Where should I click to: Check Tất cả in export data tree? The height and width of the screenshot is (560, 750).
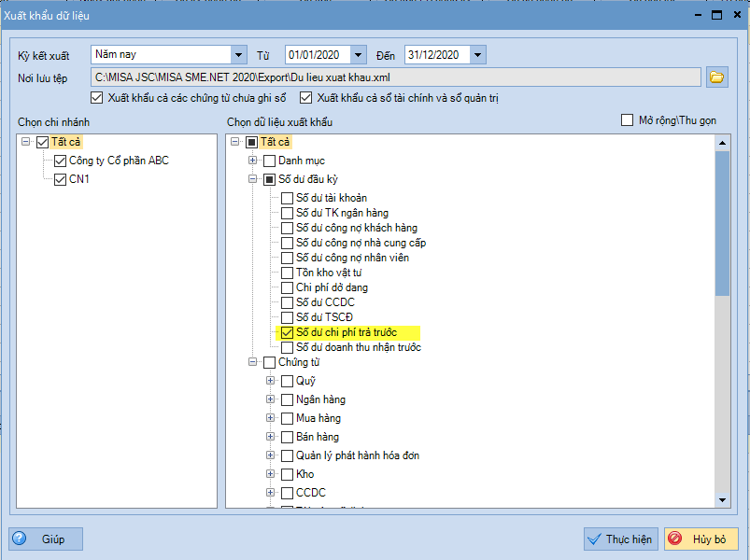tap(251, 142)
